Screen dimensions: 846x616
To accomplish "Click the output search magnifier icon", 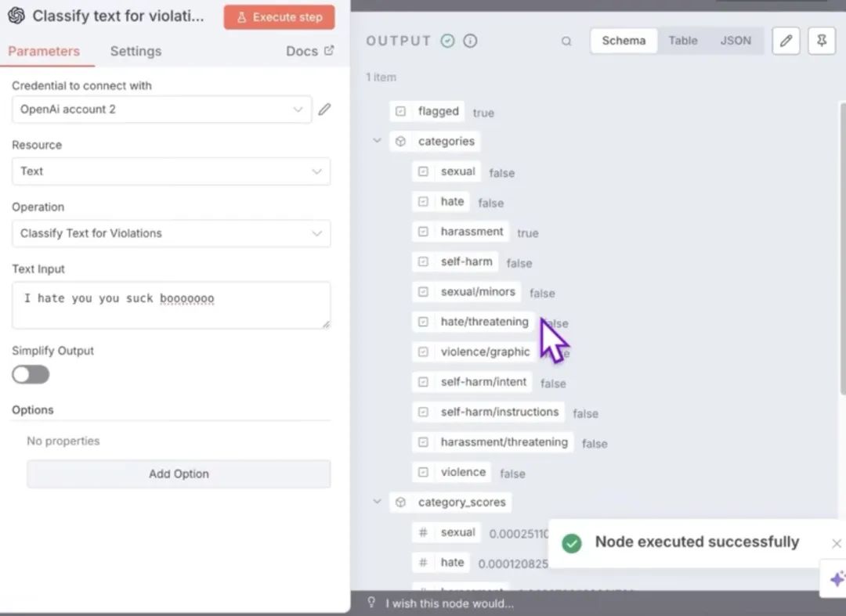I will click(566, 41).
